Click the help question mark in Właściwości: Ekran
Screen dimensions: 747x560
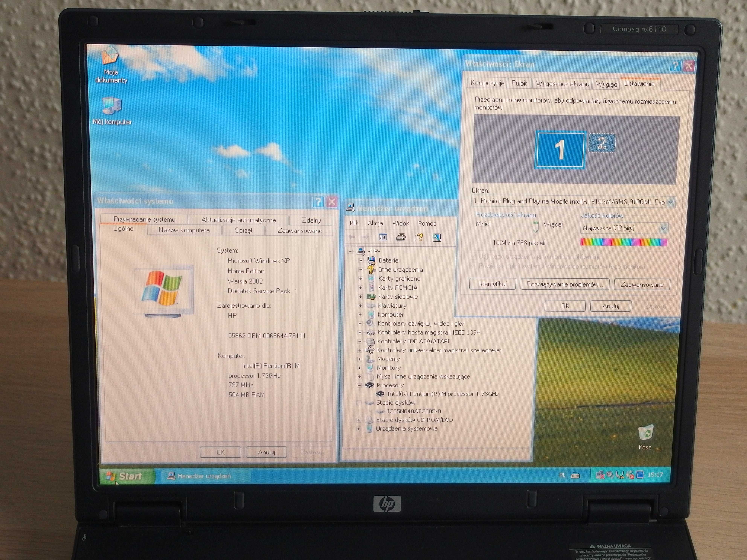pos(675,66)
